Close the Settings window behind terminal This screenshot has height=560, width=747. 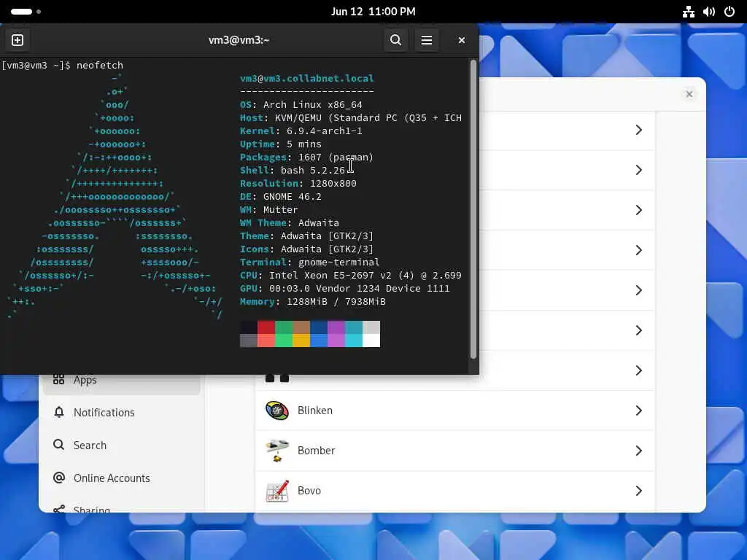coord(689,94)
